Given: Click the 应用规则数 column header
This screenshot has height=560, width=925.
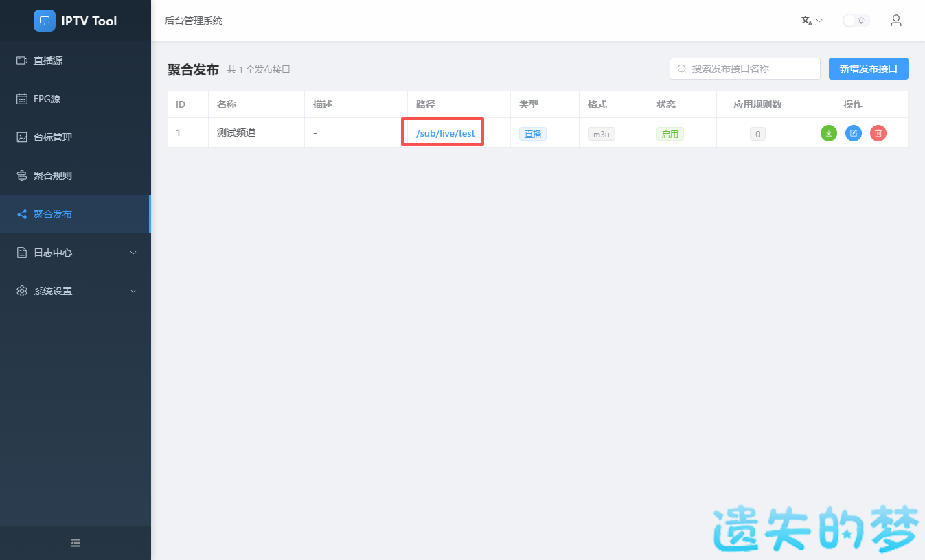Looking at the screenshot, I should [x=757, y=104].
